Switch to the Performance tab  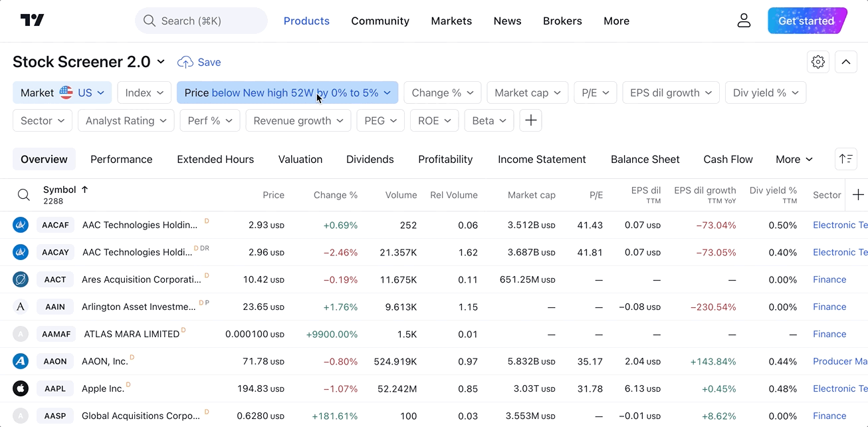(122, 159)
